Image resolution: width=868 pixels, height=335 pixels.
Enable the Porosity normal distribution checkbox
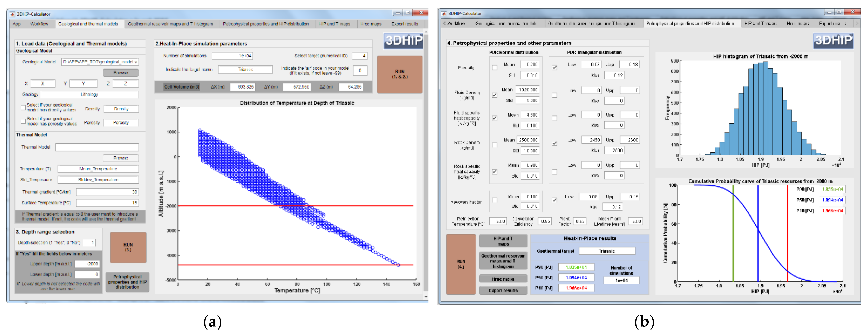click(x=494, y=67)
